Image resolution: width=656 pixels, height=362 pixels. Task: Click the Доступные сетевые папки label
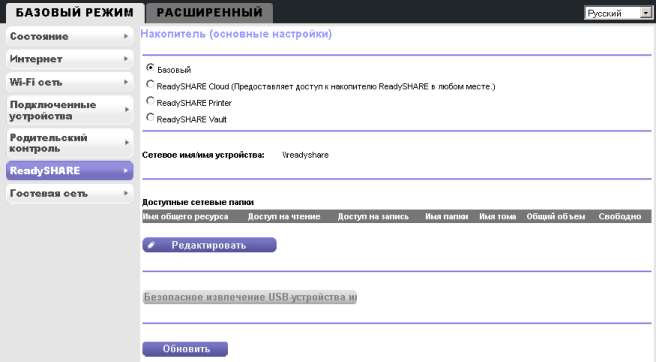pos(198,202)
